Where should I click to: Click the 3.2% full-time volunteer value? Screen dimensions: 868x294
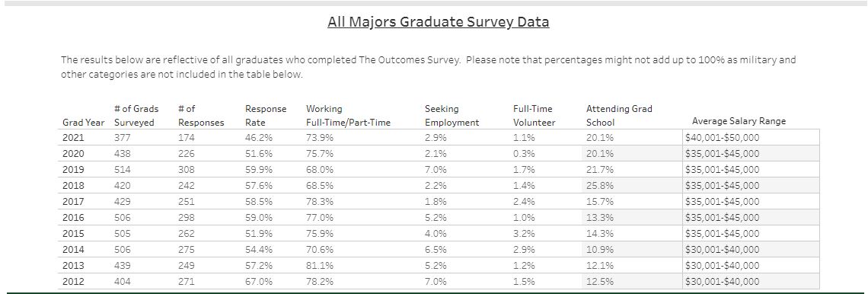pos(525,233)
